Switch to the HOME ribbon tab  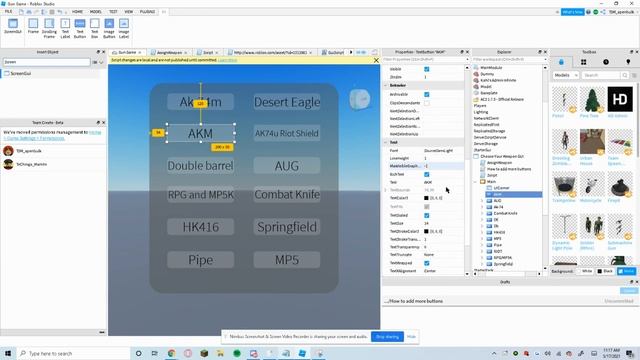pyautogui.click(x=77, y=12)
